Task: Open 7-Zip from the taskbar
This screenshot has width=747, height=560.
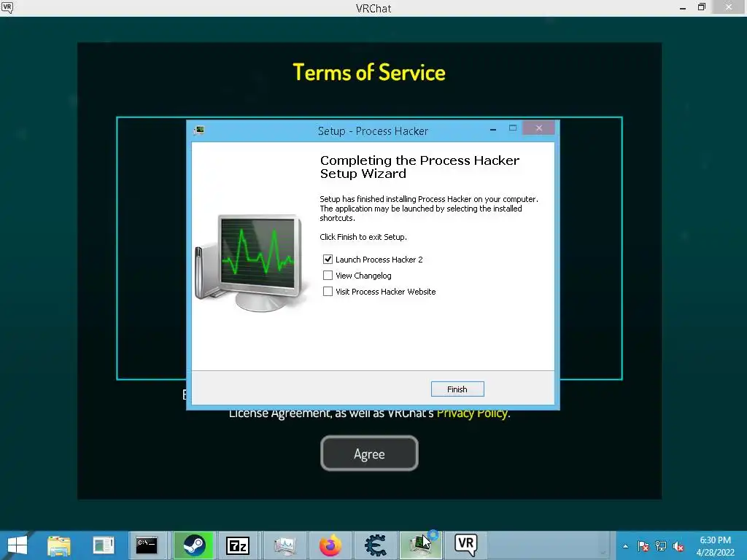Action: click(238, 545)
